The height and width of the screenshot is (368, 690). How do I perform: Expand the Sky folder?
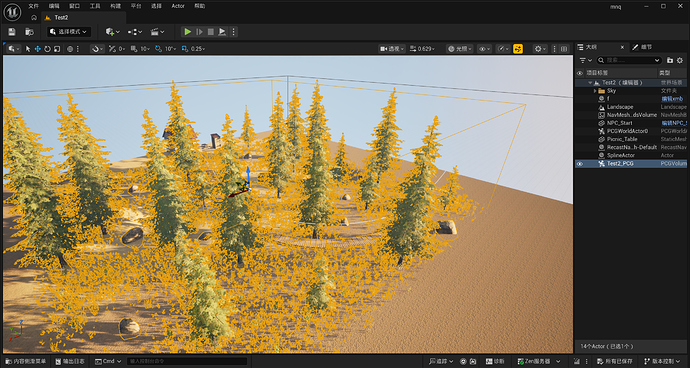point(595,91)
